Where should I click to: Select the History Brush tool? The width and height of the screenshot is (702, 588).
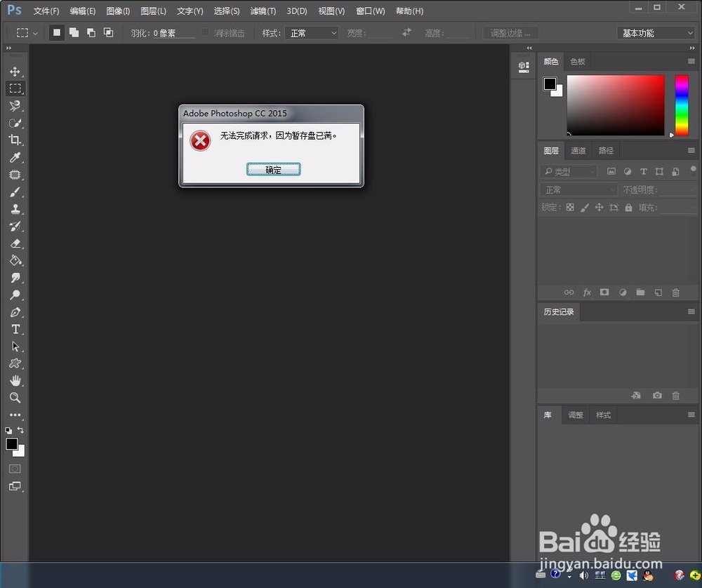[15, 226]
